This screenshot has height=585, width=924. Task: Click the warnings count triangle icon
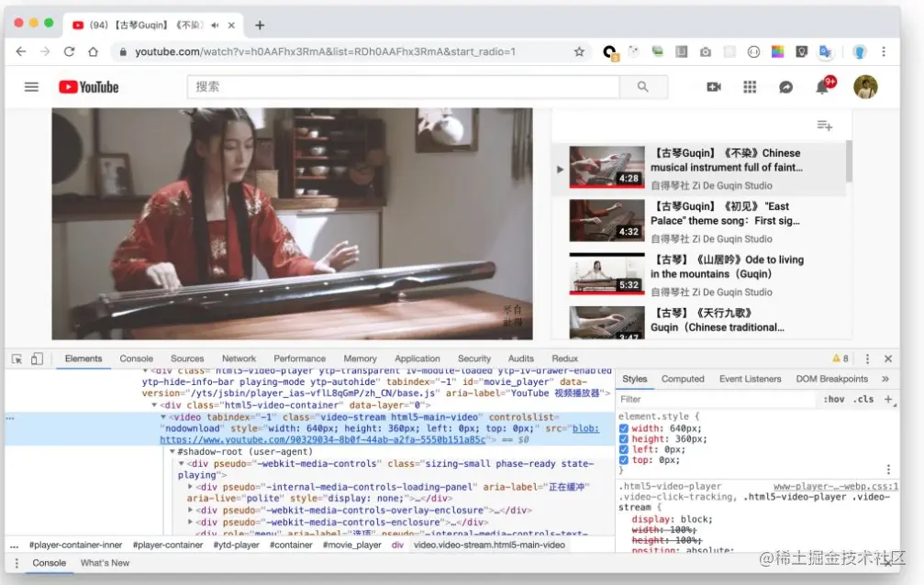click(836, 359)
